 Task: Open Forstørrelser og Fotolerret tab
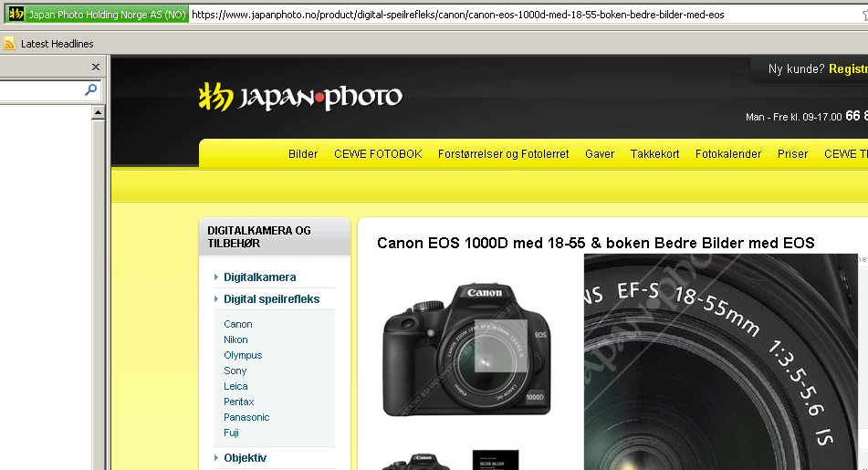(503, 154)
